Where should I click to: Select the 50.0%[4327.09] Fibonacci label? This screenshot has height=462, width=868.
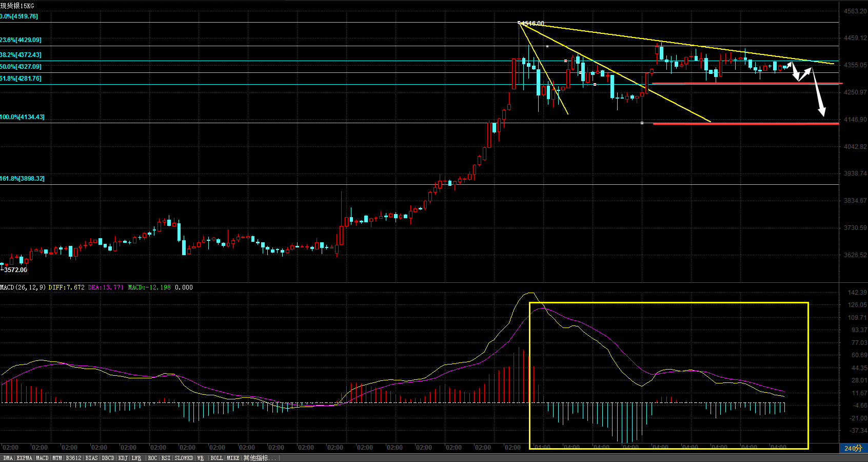click(x=21, y=67)
